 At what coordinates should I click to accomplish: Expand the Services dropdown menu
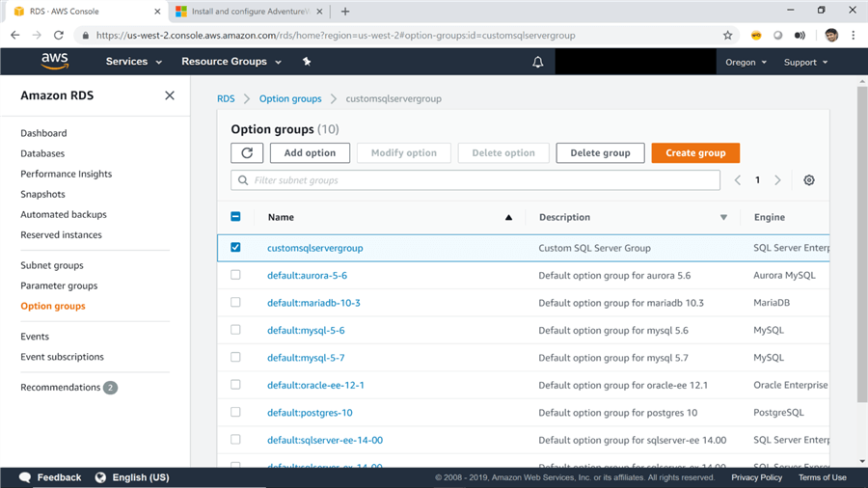pos(133,62)
